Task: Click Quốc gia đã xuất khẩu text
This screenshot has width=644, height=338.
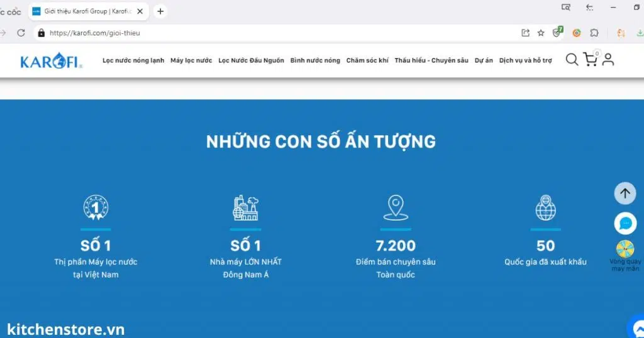Action: tap(545, 262)
